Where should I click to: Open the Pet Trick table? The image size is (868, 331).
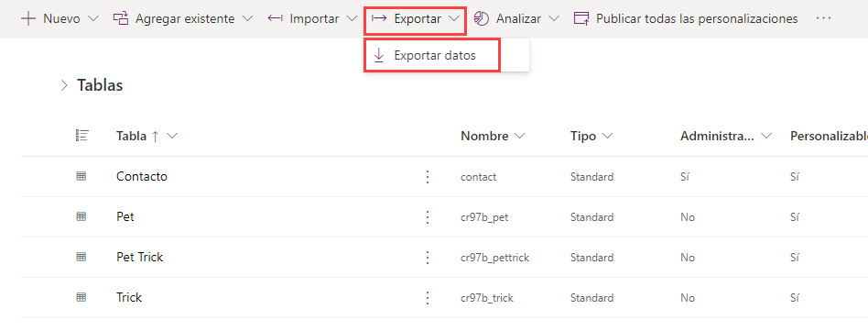click(139, 258)
